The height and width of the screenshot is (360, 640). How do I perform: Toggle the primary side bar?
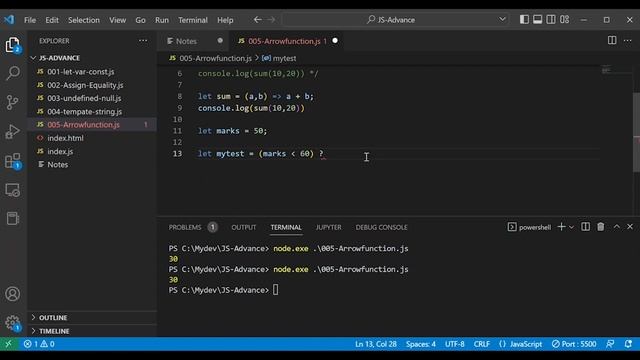click(524, 20)
